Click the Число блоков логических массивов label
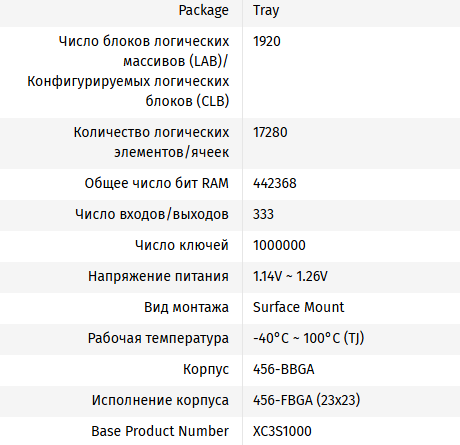Viewport: 460px width, 445px height. click(128, 71)
